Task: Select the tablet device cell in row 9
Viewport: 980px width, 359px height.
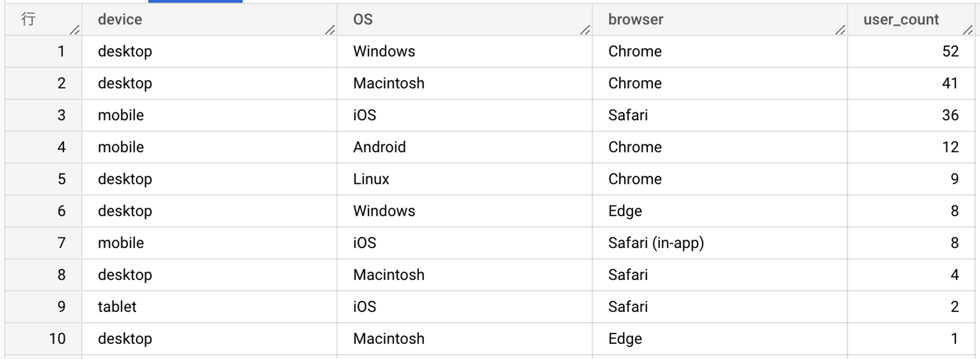Action: click(209, 307)
